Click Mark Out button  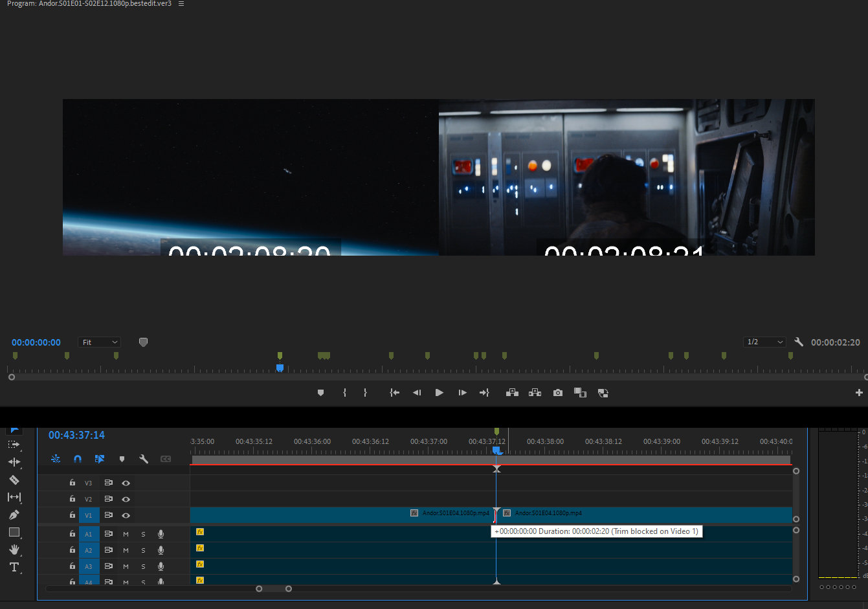[x=365, y=393]
